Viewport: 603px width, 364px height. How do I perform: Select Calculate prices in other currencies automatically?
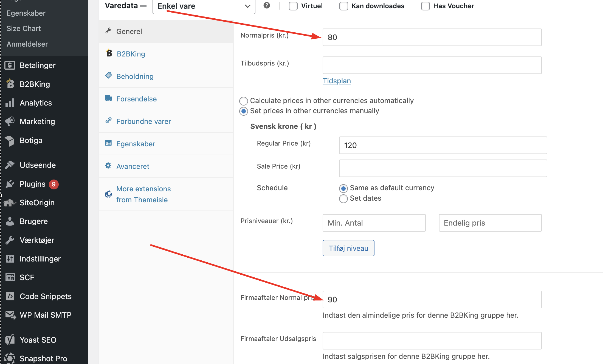[x=244, y=101]
